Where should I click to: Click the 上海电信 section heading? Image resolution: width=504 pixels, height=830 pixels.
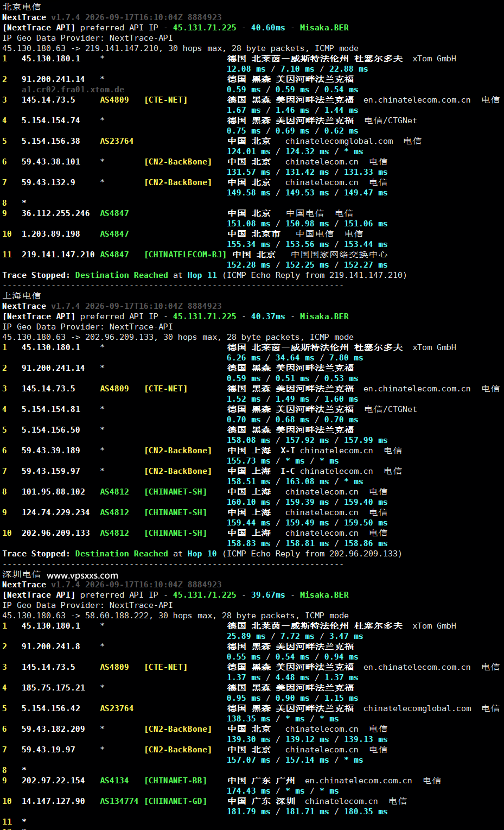pos(22,296)
